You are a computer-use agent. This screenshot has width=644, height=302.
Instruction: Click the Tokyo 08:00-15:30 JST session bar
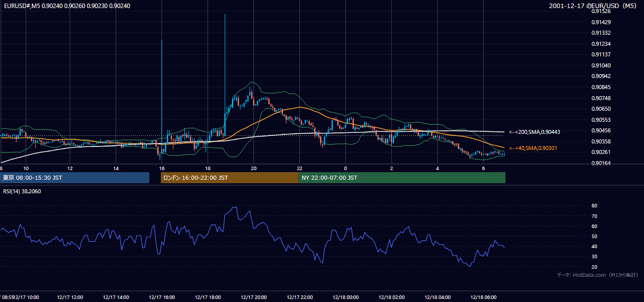(x=75, y=178)
